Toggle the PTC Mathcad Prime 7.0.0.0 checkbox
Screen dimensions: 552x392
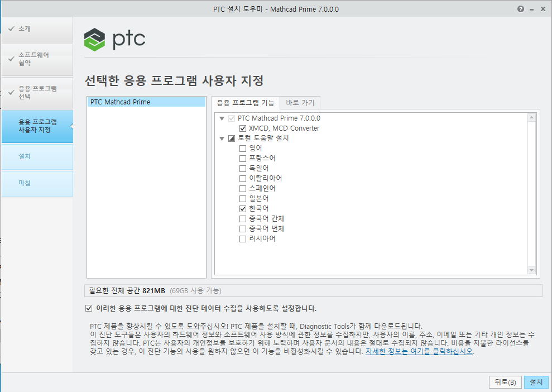point(231,118)
